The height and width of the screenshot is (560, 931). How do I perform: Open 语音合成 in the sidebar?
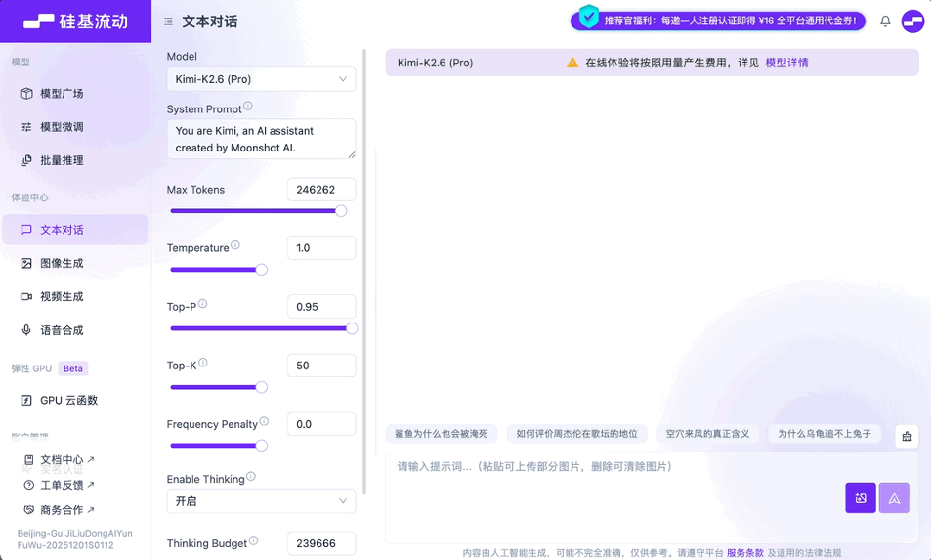[75, 330]
